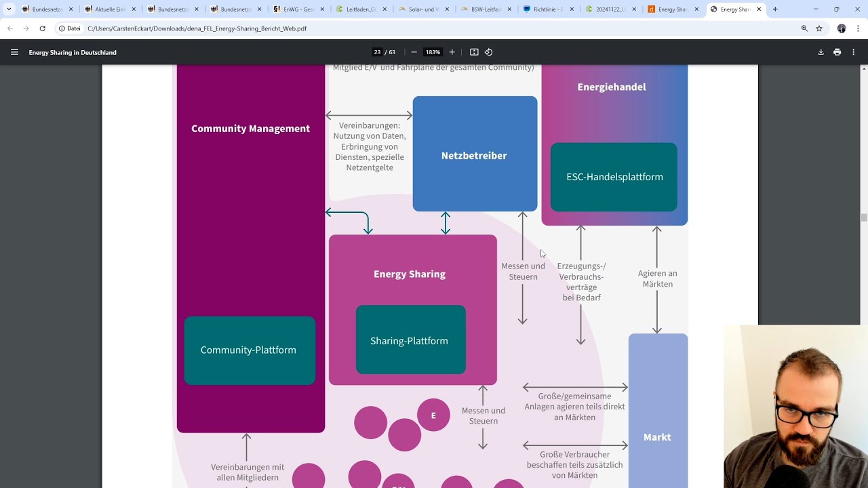Click the Energiehandel heading
The width and height of the screenshot is (868, 488).
[x=611, y=87]
